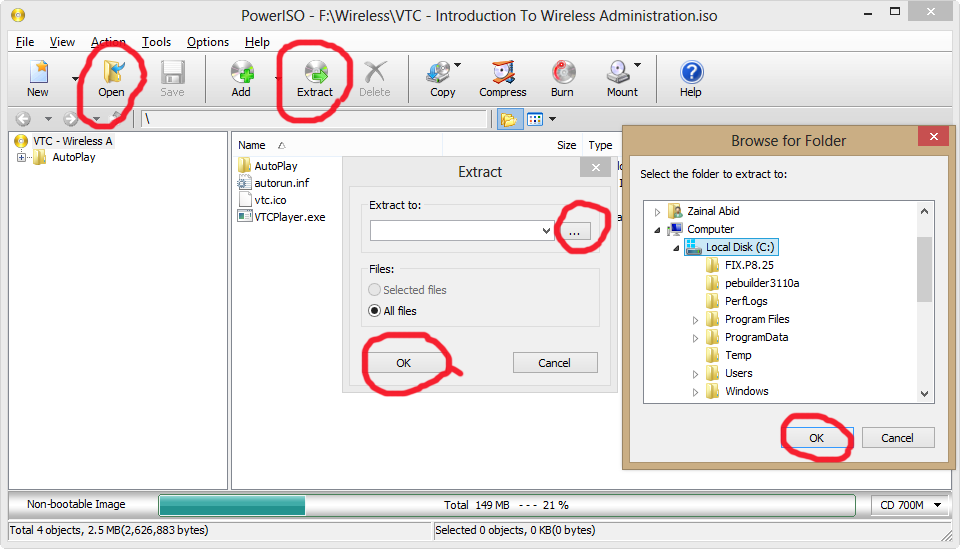Expand the Zainal Abid folder node
Image resolution: width=960 pixels, height=549 pixels.
pos(657,212)
